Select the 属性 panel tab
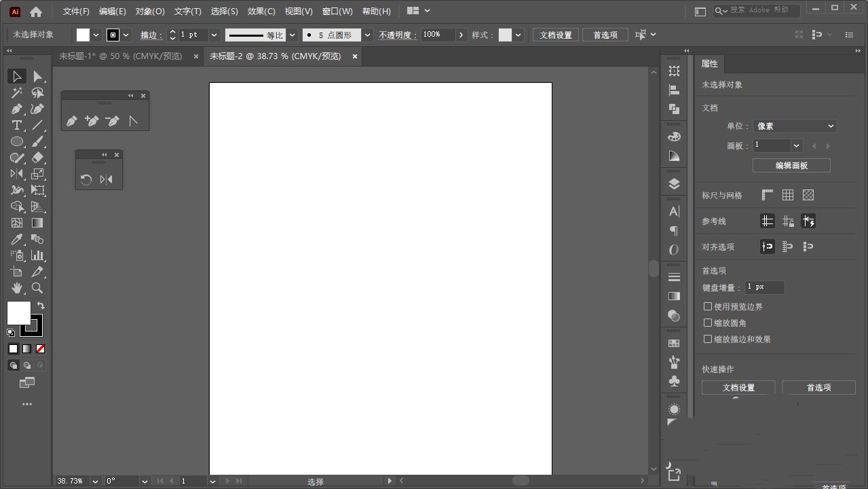 point(710,64)
